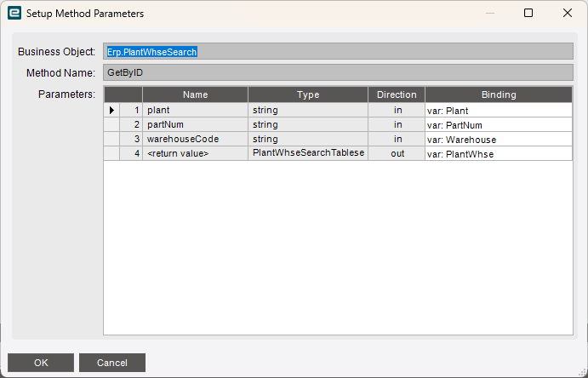
Task: Select row 1 arrow indicator
Action: [111, 110]
